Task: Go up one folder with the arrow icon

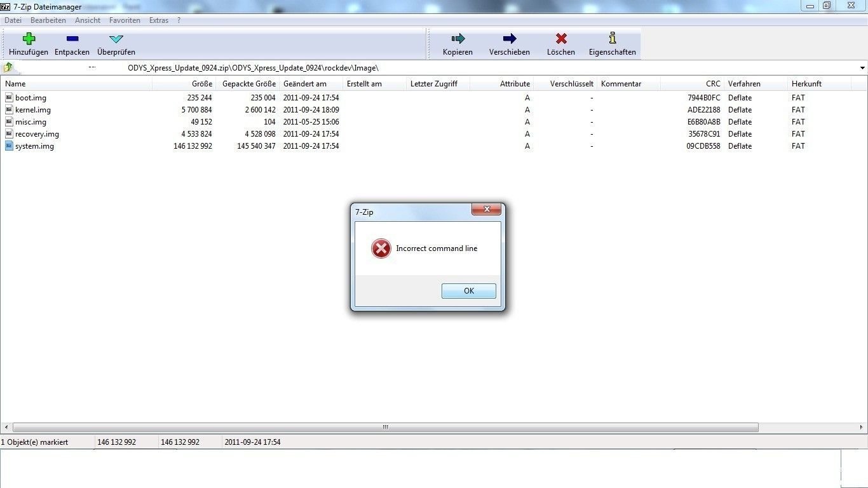Action: 8,67
